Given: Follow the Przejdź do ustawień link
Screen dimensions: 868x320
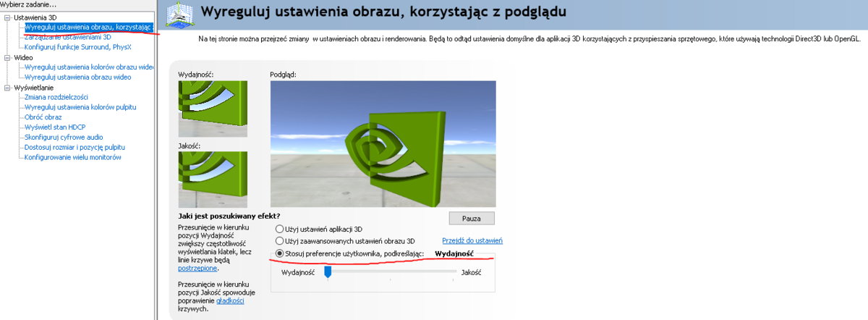Looking at the screenshot, I should [x=472, y=240].
